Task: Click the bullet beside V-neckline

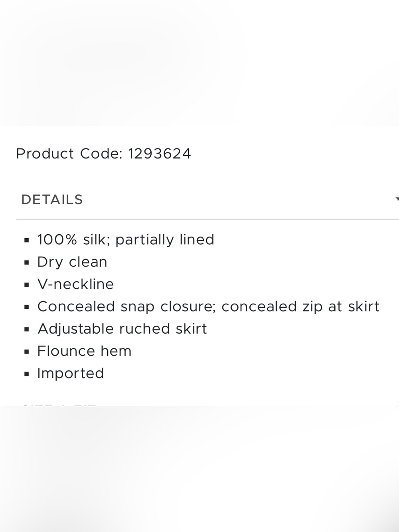Action: point(27,285)
